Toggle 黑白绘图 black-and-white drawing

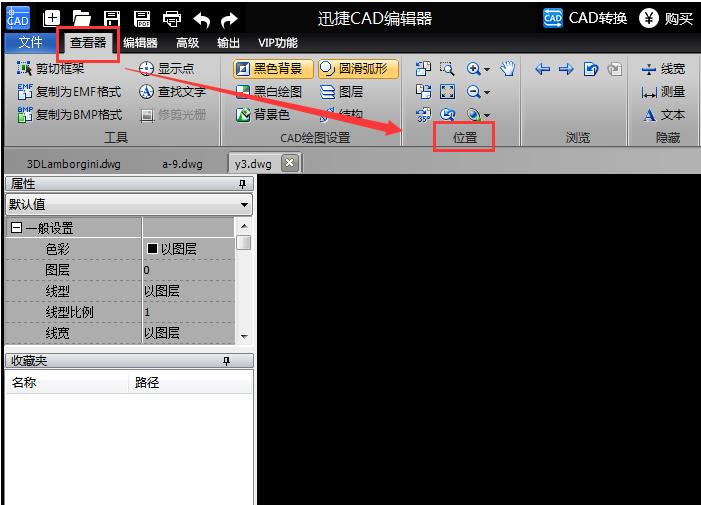point(269,92)
